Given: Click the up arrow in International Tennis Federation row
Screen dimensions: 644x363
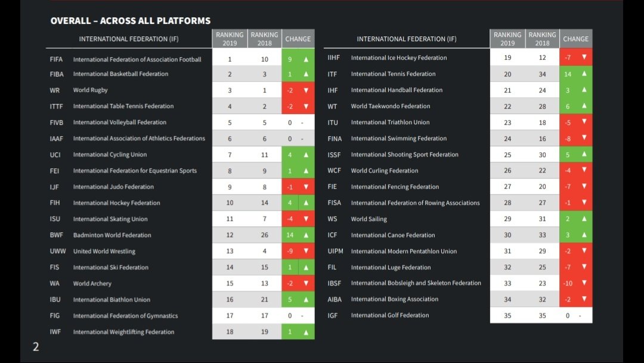Looking at the screenshot, I should 584,73.
